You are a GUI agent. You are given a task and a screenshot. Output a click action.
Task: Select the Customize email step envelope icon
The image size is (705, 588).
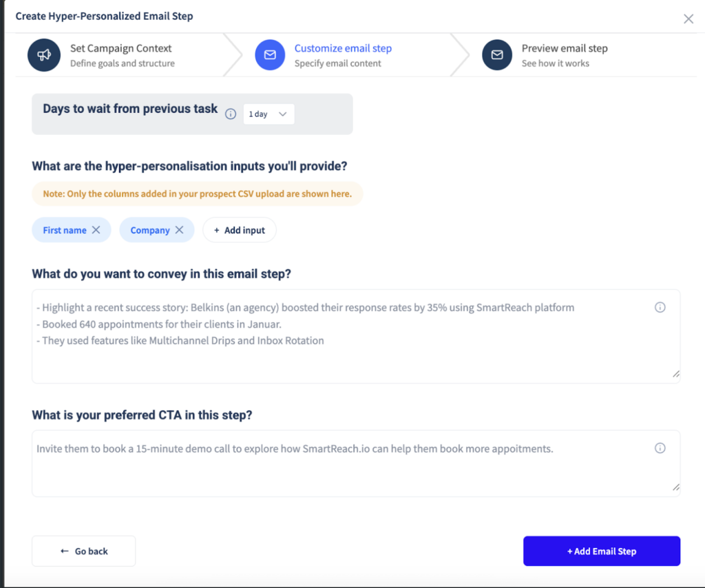coord(270,55)
